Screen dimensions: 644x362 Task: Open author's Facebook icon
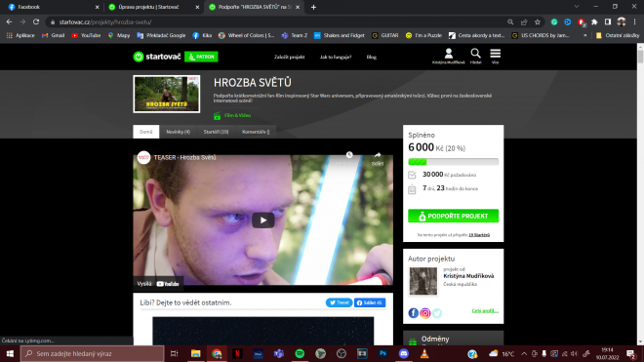pos(413,313)
